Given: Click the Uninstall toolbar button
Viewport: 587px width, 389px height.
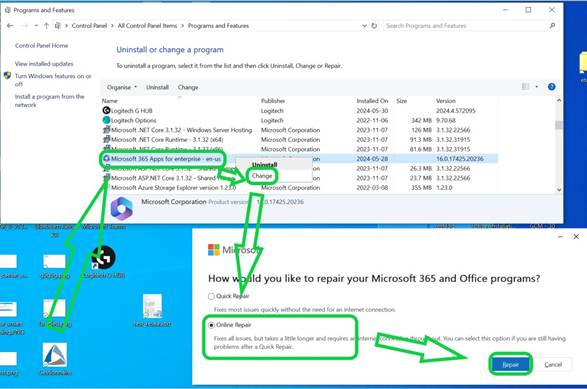Looking at the screenshot, I should coord(157,87).
